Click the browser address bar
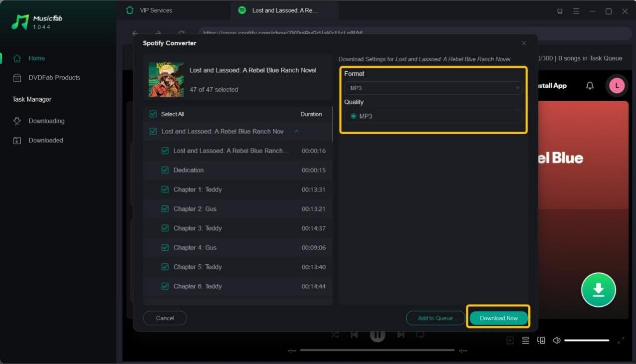The width and height of the screenshot is (636, 364). point(415,33)
